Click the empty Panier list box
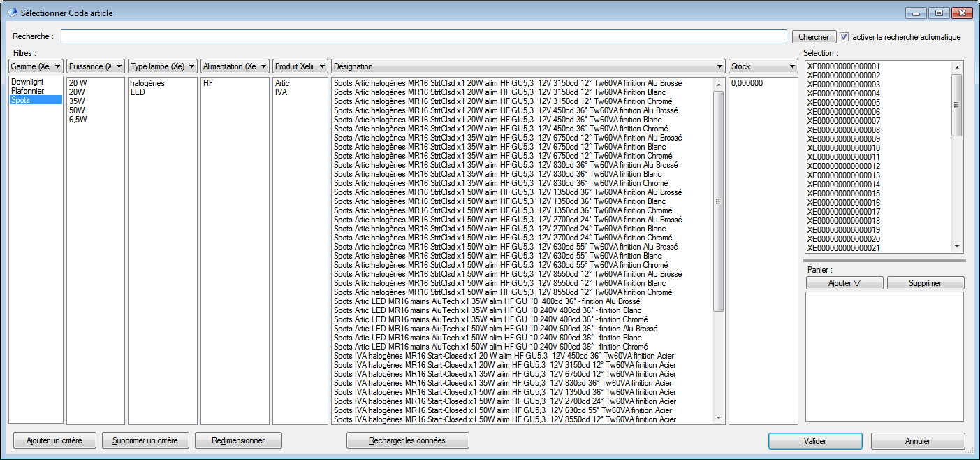Image resolution: width=980 pixels, height=460 pixels. [884, 357]
